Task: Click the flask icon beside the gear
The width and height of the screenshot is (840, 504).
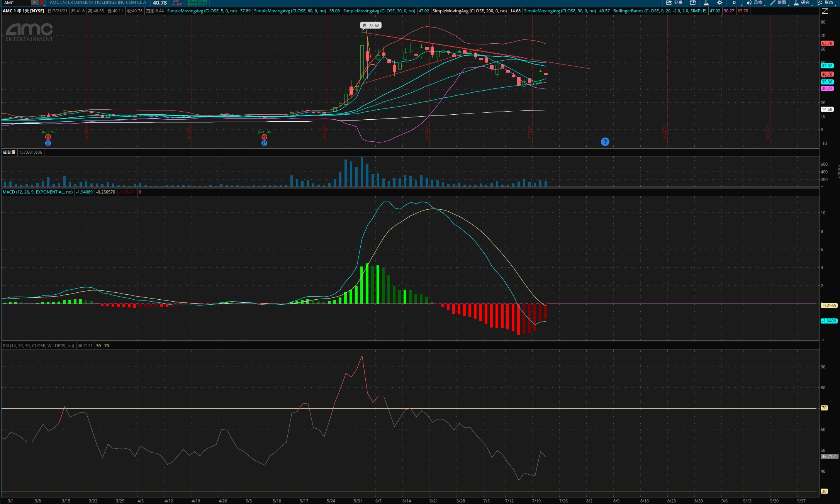Action: coord(706,3)
